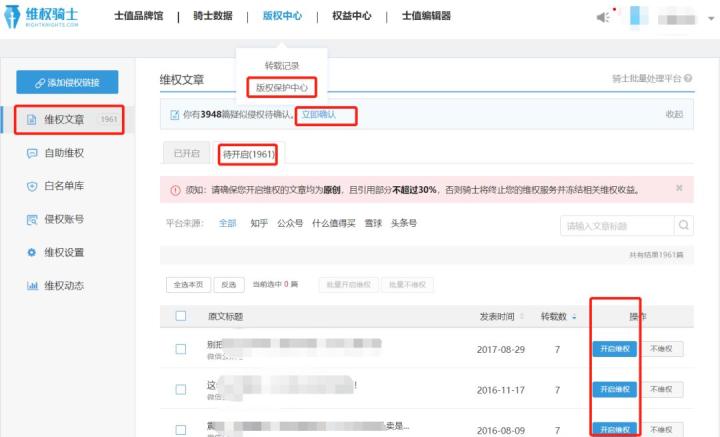Filter platform source by 雪球

[x=373, y=224]
